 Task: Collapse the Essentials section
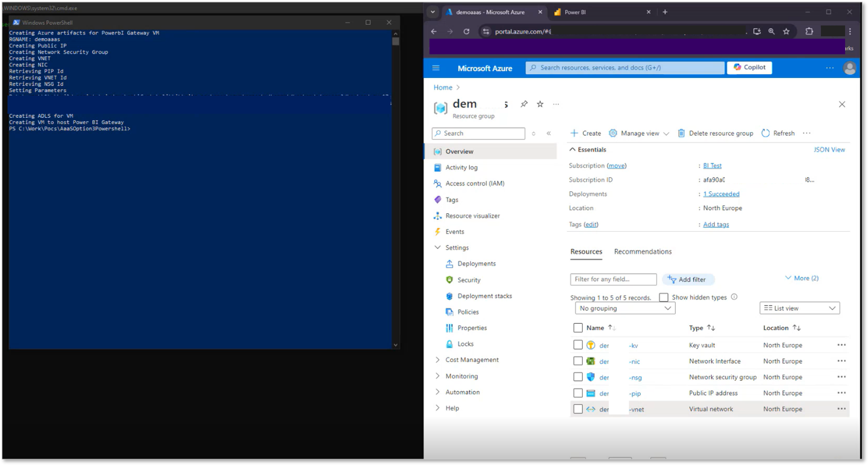[x=588, y=150]
